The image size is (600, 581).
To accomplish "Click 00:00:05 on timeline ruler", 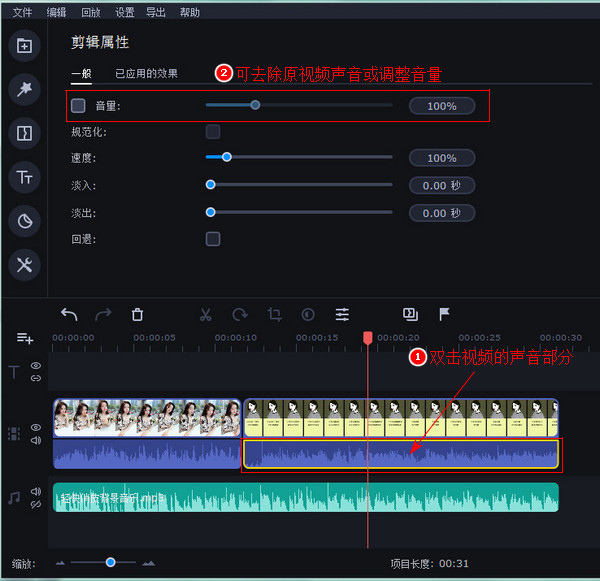I will point(155,338).
